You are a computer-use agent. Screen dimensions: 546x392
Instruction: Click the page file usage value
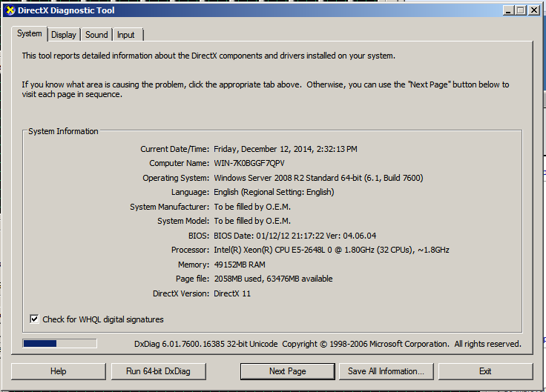coord(273,279)
